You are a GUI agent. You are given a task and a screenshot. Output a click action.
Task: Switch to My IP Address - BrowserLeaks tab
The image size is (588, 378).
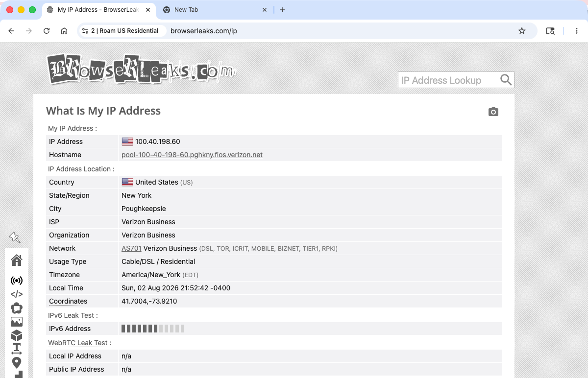point(98,10)
